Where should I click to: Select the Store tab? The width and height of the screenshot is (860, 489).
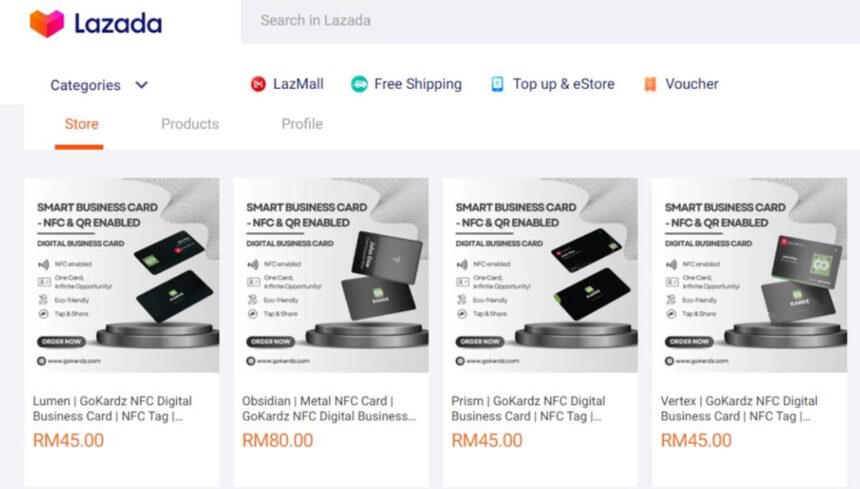(x=81, y=124)
